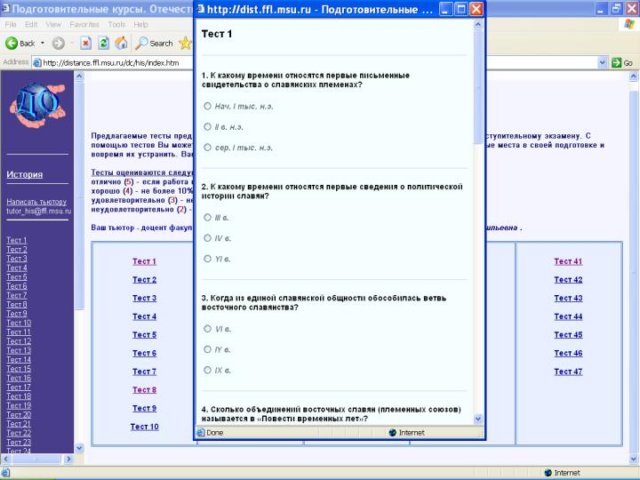Open the Search toolbar button

(x=154, y=43)
